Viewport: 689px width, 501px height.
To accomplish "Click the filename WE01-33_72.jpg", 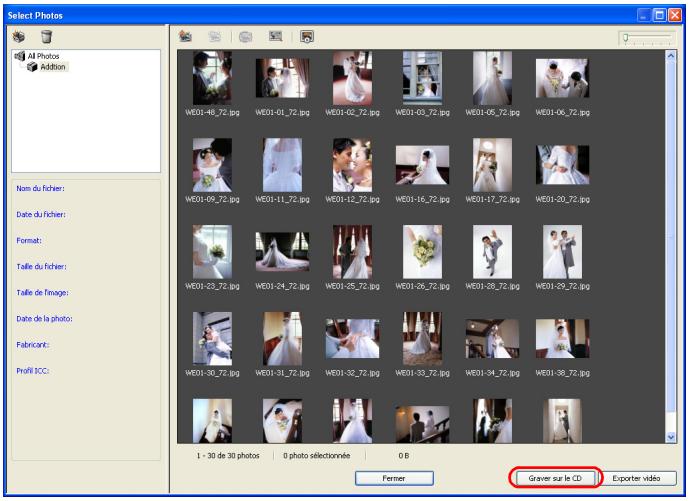I will (422, 373).
